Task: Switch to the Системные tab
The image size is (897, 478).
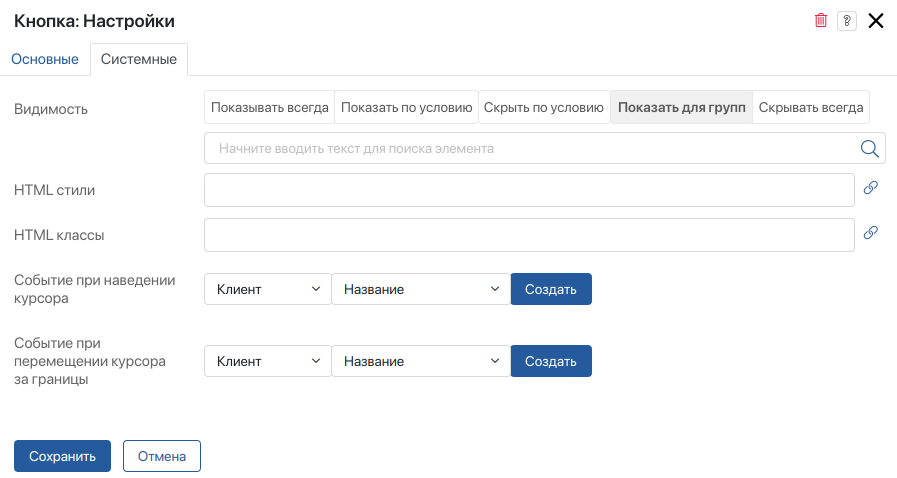Action: tap(139, 59)
